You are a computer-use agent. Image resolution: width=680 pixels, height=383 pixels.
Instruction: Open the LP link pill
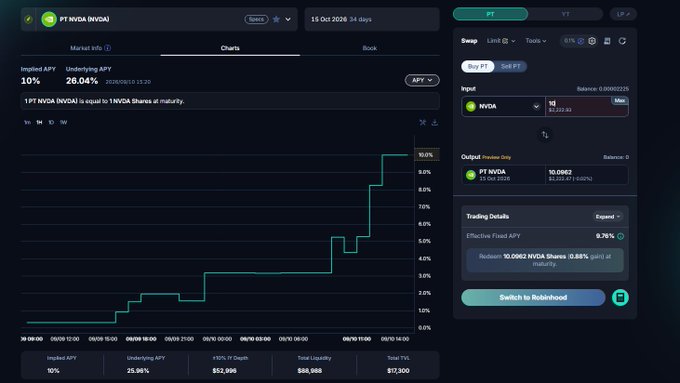[623, 14]
